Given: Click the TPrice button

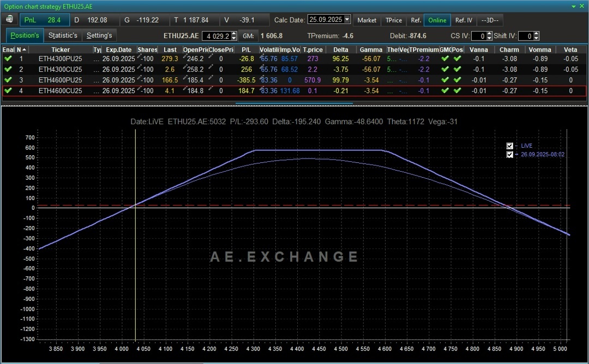Looking at the screenshot, I should [394, 20].
